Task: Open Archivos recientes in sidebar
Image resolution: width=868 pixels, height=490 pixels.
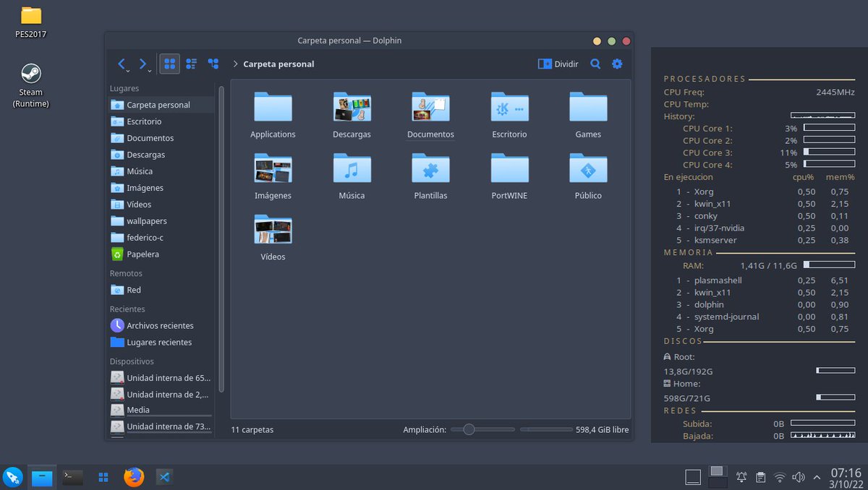Action: click(161, 326)
